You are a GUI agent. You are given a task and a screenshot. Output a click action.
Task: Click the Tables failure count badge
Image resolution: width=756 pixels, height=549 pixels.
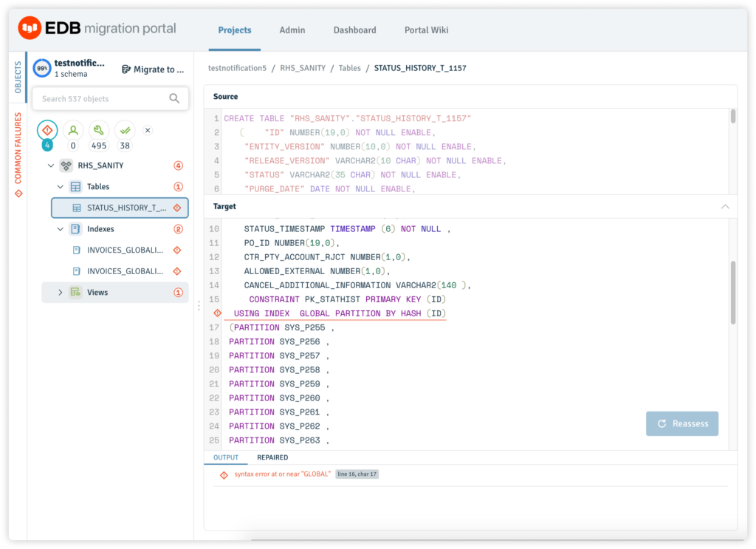click(179, 187)
